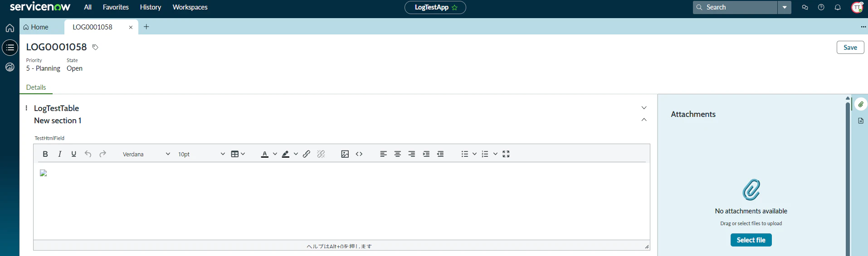Viewport: 868px width, 256px height.
Task: Select the LOG0001058 tab
Action: [x=93, y=27]
